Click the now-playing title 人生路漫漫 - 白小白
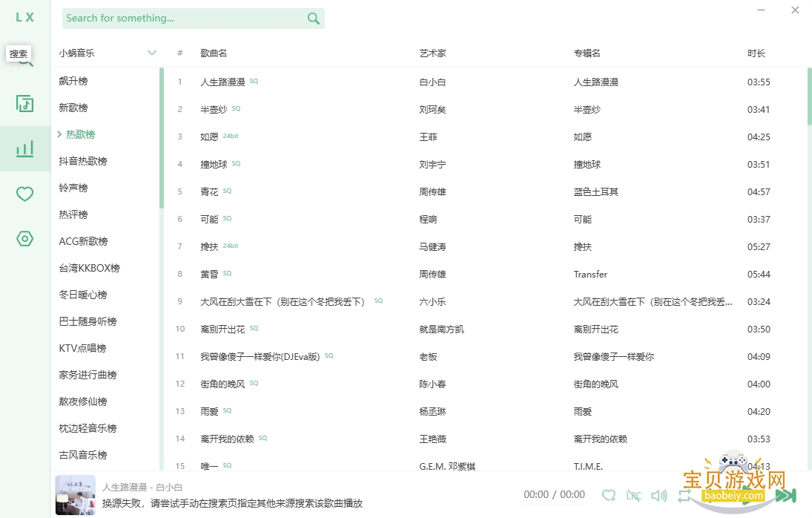The image size is (812, 518). (142, 487)
